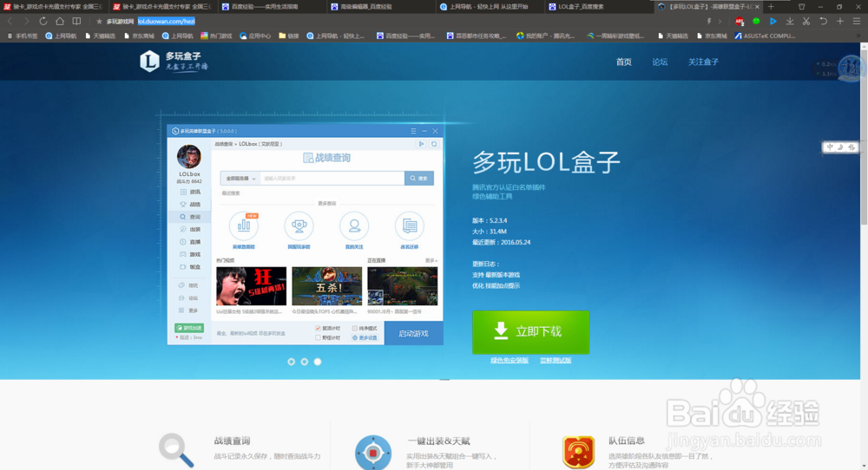Click the page vertical scrollbar thumb

(x=865, y=138)
